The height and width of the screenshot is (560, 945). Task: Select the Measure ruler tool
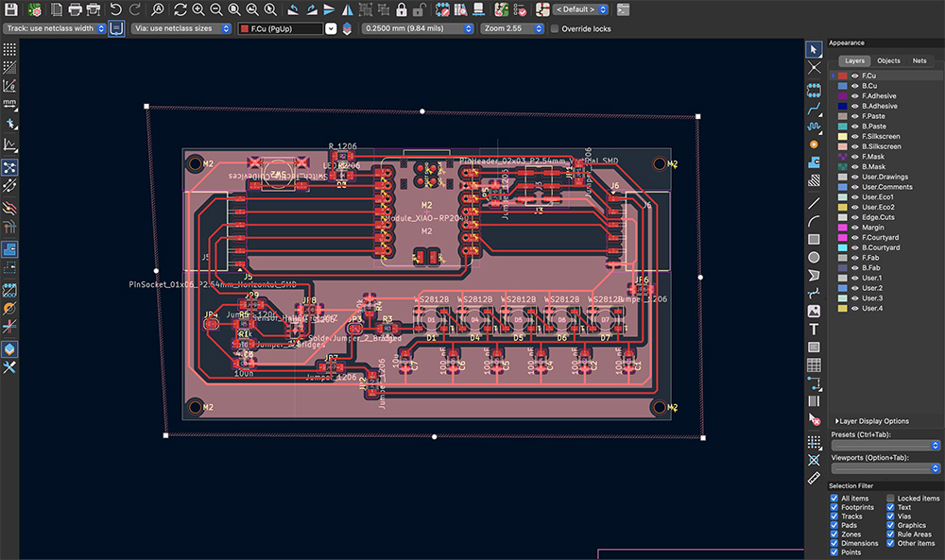point(814,478)
